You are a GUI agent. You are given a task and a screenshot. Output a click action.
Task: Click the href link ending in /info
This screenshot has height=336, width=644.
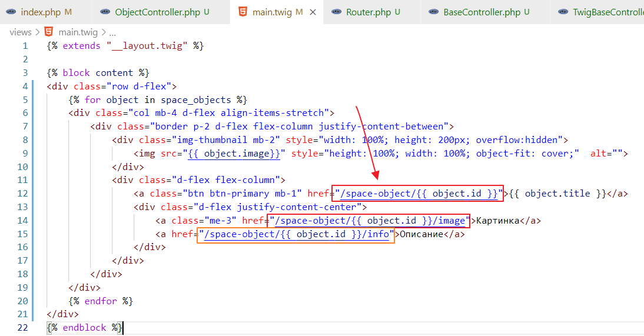click(296, 234)
